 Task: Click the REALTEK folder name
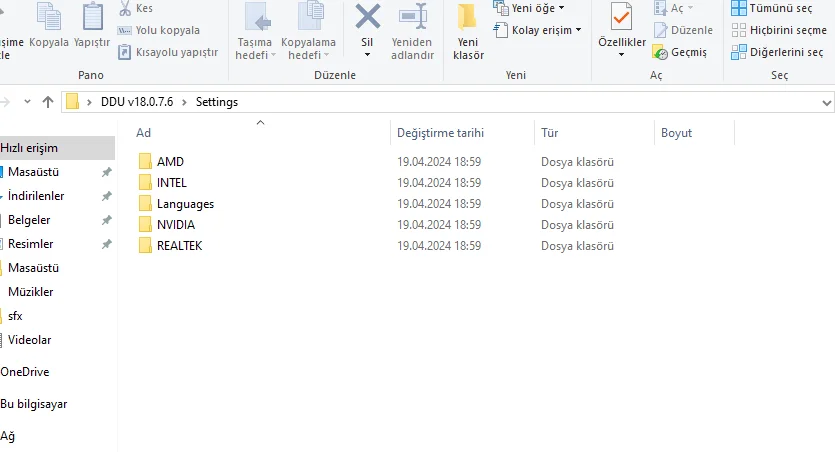click(179, 246)
